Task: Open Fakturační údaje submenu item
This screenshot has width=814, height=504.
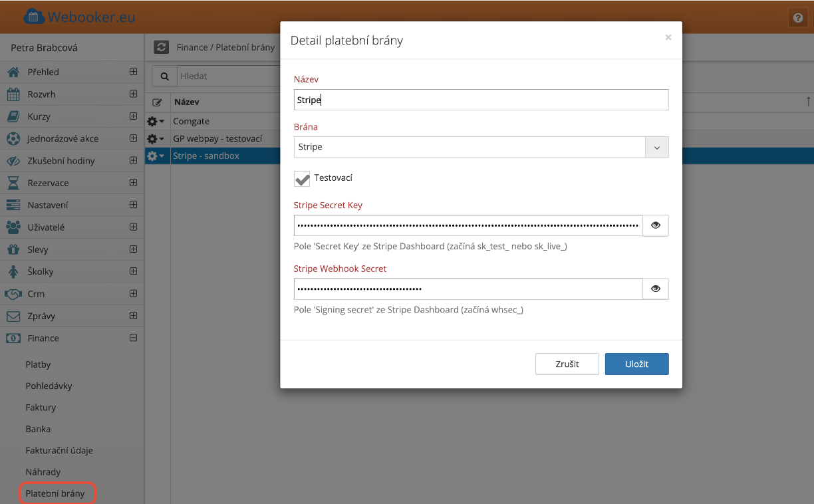Action: click(x=59, y=450)
